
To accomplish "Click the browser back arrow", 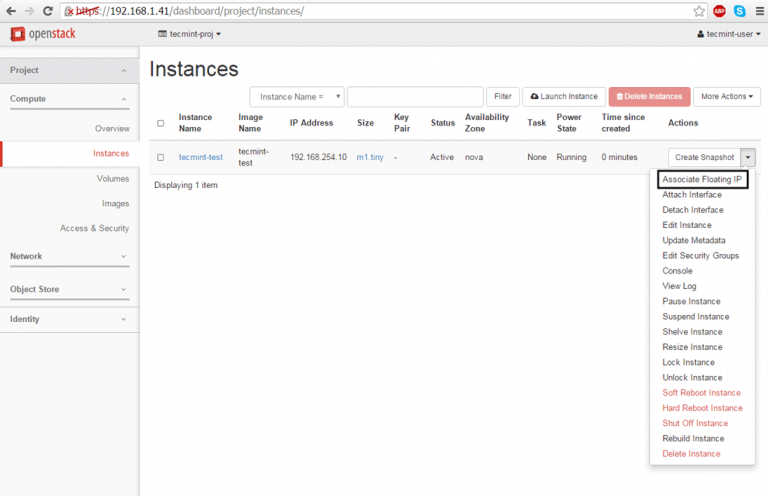I will click(10, 11).
